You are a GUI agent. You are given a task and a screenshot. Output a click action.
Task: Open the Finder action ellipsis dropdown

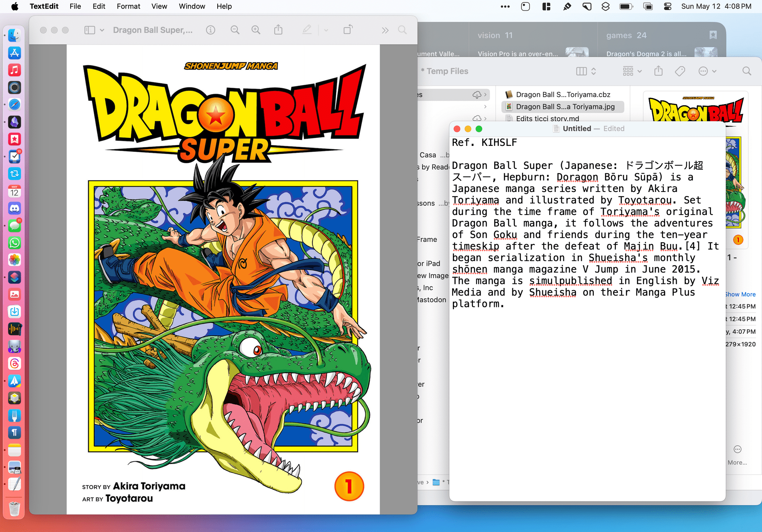tap(708, 71)
